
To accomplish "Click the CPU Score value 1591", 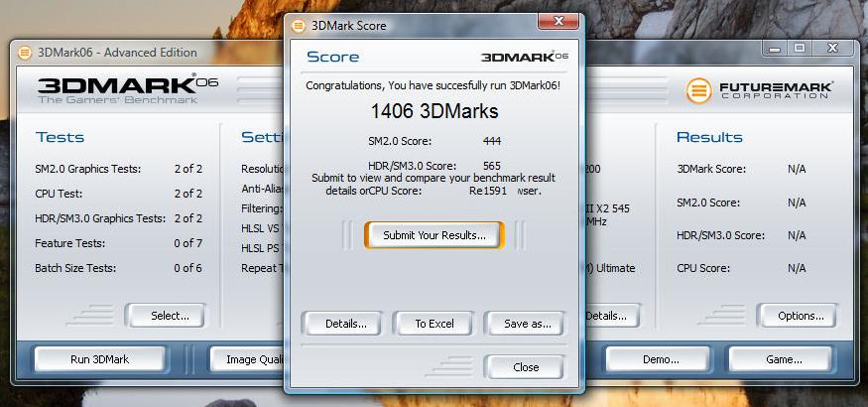I will (x=493, y=191).
